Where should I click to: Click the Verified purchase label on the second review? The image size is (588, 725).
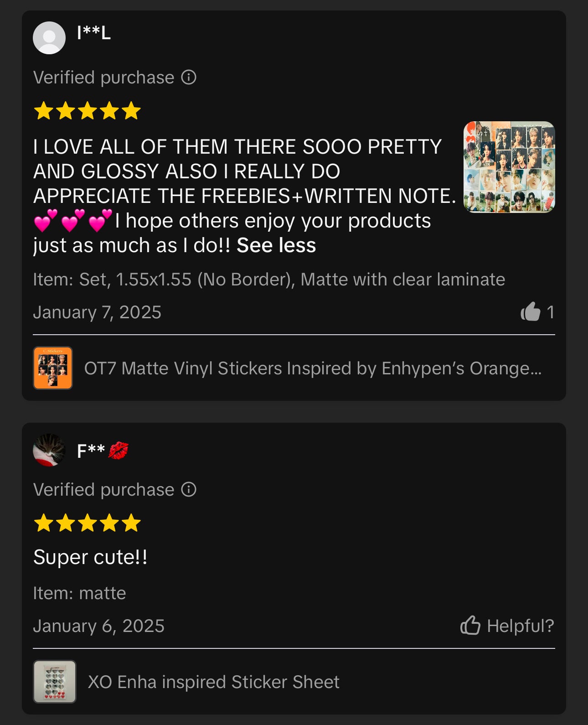104,490
